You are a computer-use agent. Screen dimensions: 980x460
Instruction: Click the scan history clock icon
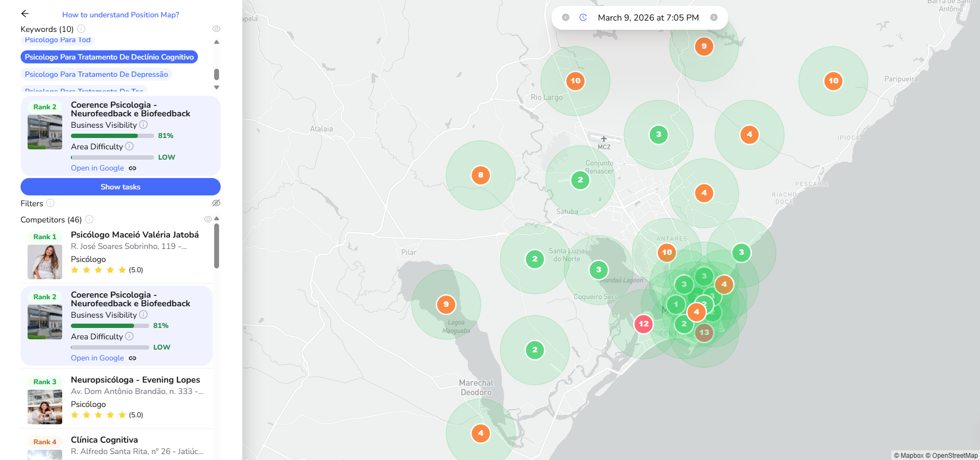click(583, 17)
